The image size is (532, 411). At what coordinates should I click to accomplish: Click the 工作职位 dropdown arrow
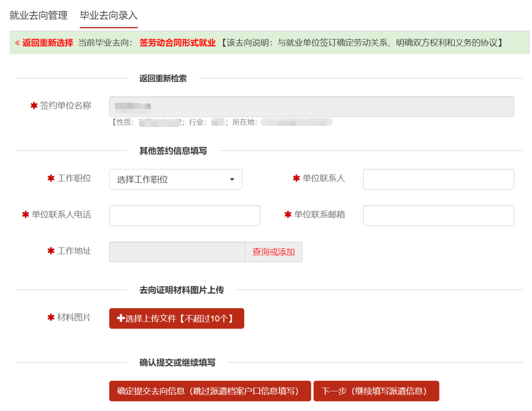232,179
